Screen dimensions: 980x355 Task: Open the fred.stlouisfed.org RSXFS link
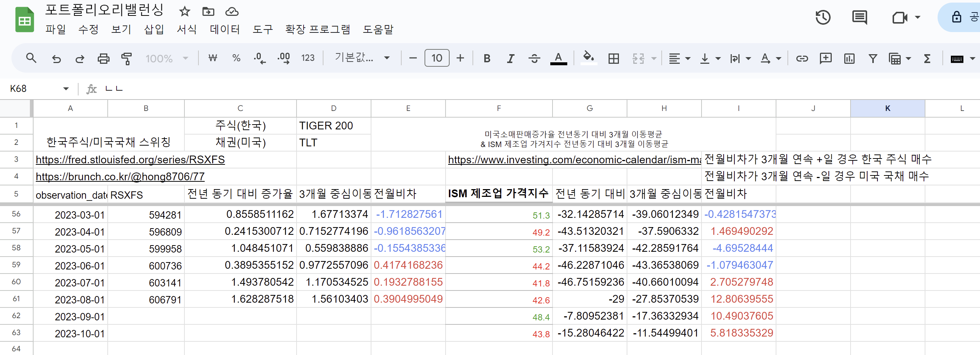point(130,160)
